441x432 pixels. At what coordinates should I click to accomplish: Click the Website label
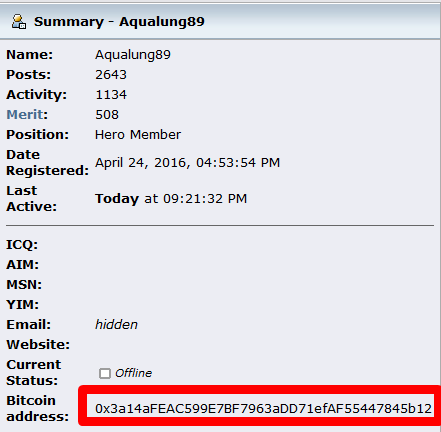38,344
